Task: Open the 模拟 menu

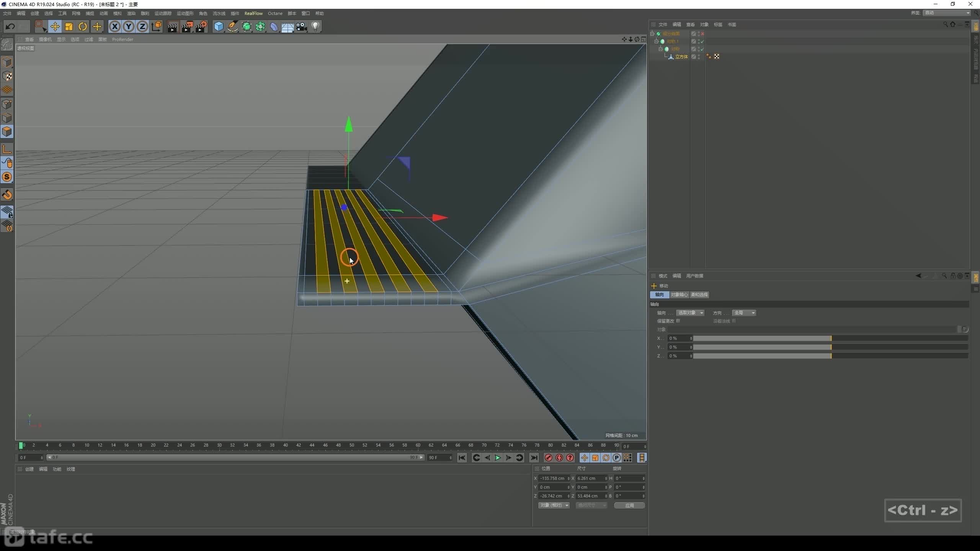Action: [117, 13]
